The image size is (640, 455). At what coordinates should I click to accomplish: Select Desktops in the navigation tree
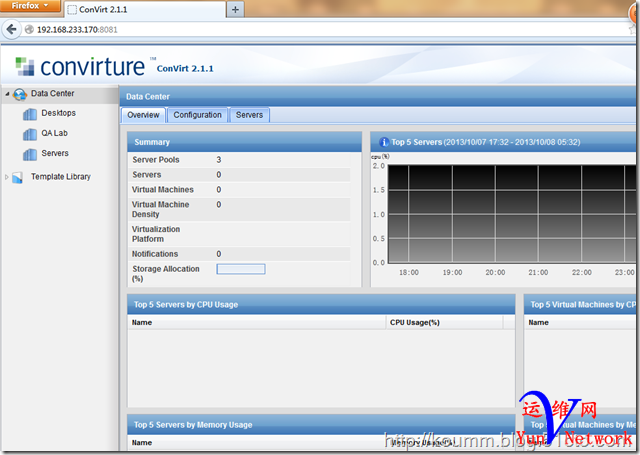click(58, 113)
